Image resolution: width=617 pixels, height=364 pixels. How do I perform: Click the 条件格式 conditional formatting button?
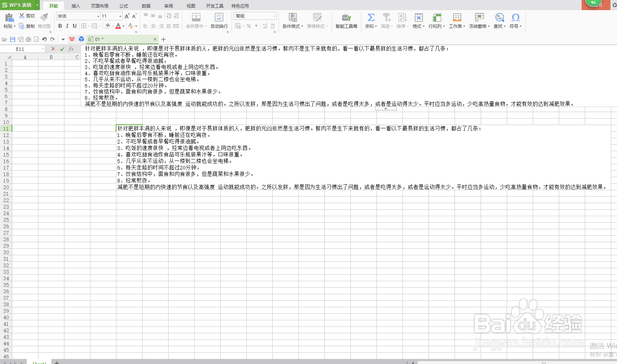pos(292,21)
